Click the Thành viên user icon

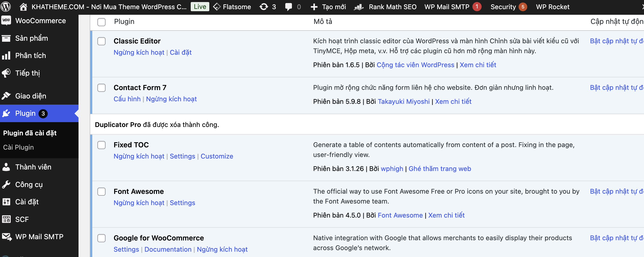(x=6, y=167)
